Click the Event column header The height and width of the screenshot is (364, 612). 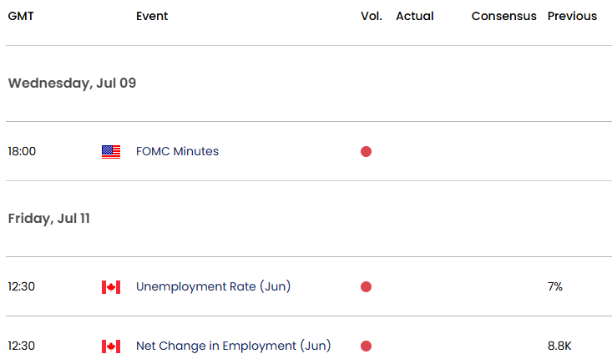[x=152, y=16]
